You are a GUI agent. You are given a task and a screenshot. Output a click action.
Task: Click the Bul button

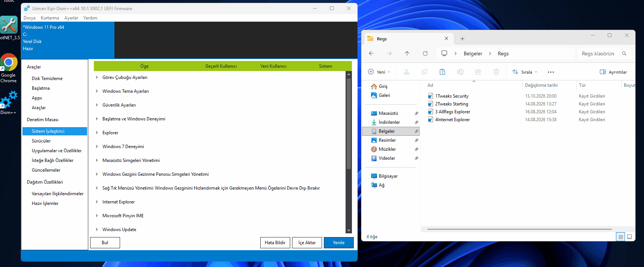point(105,243)
